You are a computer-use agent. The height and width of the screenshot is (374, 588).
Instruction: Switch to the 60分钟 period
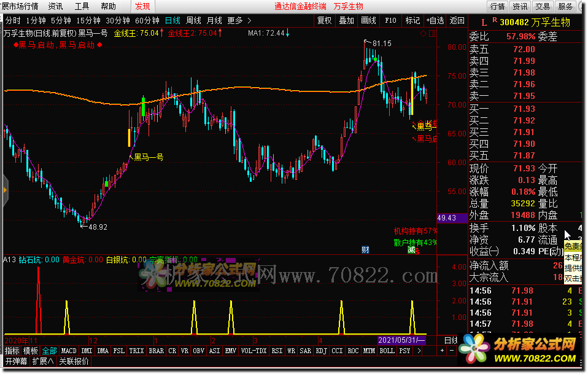(x=147, y=21)
